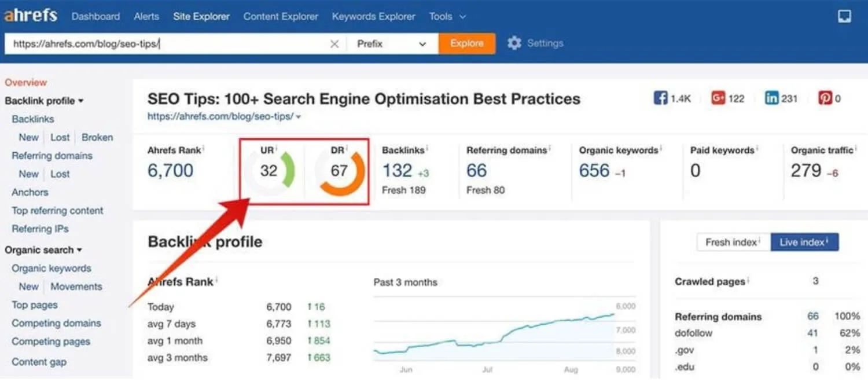This screenshot has height=382, width=868.
Task: Open settings using the gear icon
Action: [x=514, y=42]
